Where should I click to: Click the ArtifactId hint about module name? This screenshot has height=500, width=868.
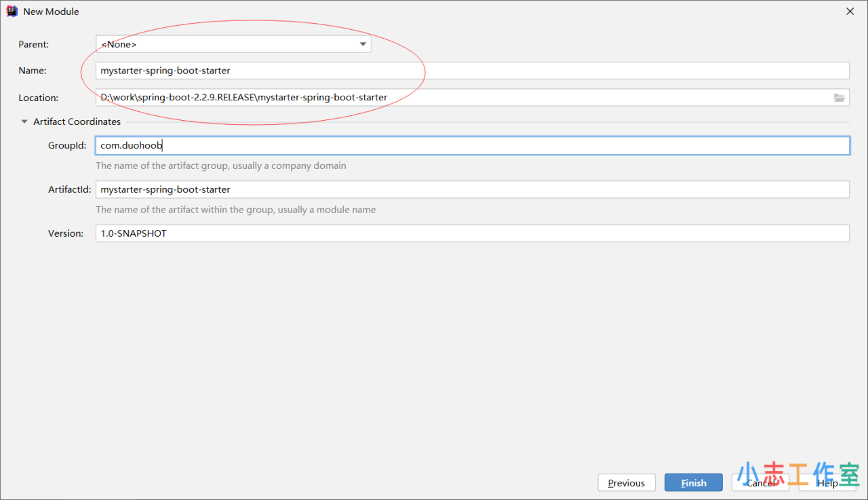coord(235,210)
